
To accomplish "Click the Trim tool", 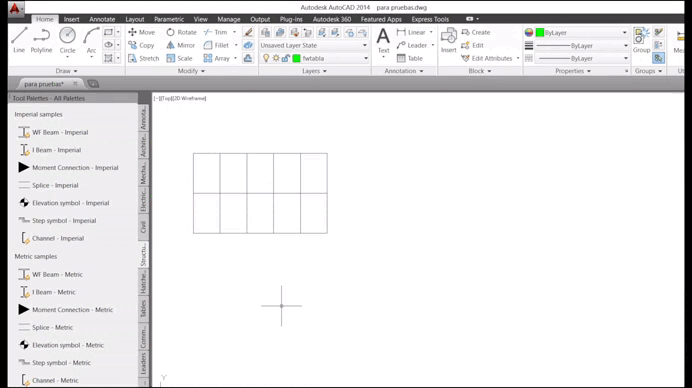I will point(215,32).
